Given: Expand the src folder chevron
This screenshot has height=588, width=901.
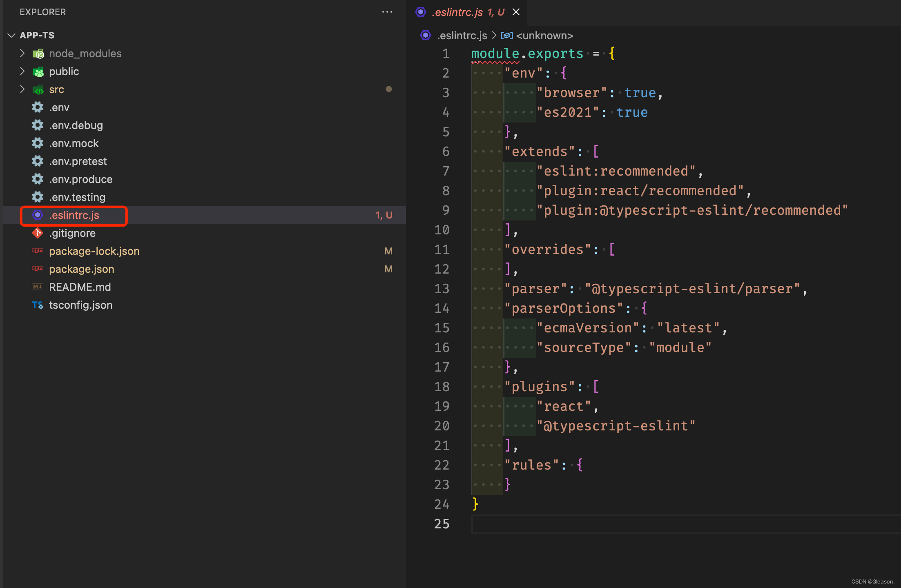Looking at the screenshot, I should (22, 89).
